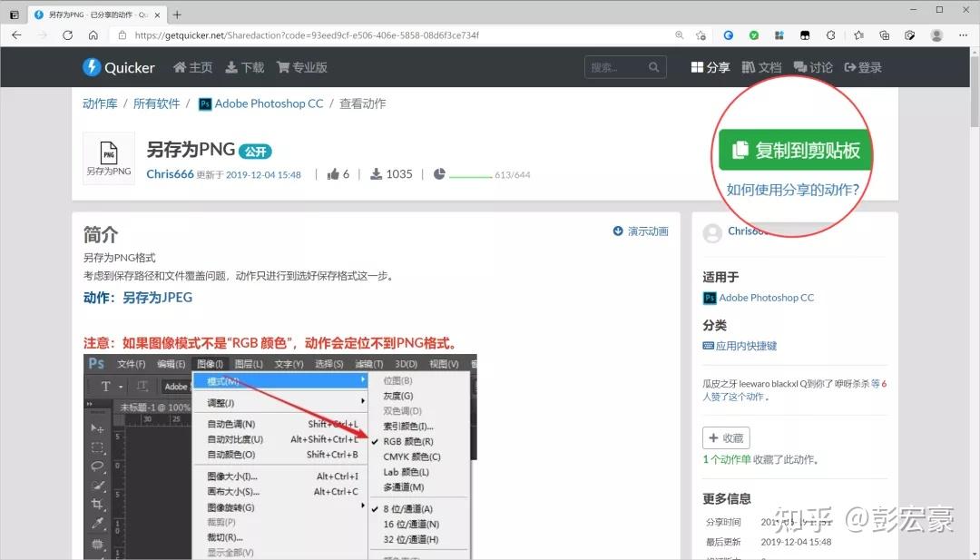
Task: Open the Type tool dropdown arrow
Action: 121,387
